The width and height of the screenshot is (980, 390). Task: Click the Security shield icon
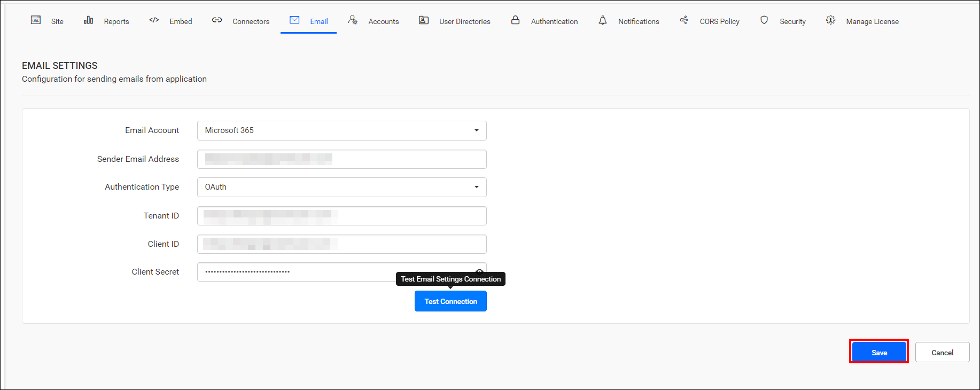pyautogui.click(x=764, y=20)
